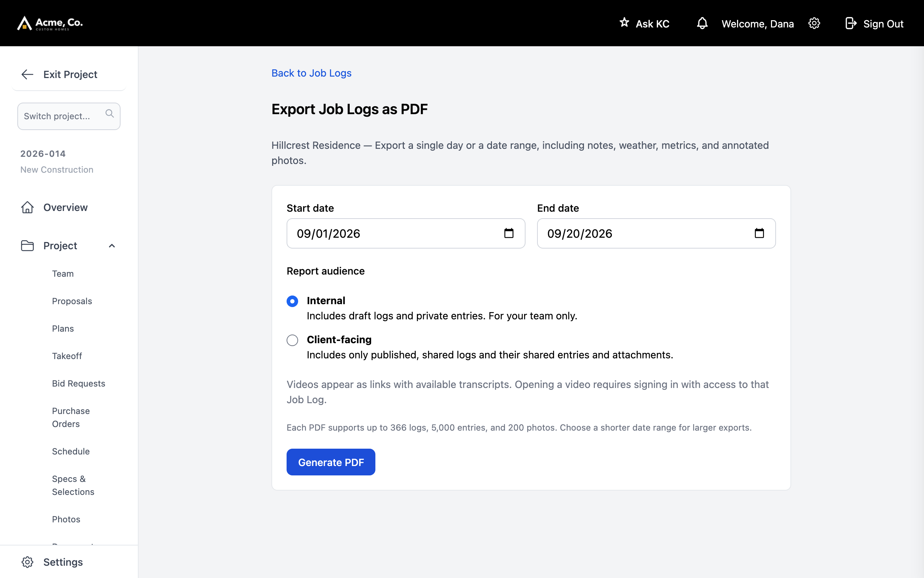Image resolution: width=924 pixels, height=578 pixels.
Task: Click the Sign Out text
Action: [x=883, y=24]
